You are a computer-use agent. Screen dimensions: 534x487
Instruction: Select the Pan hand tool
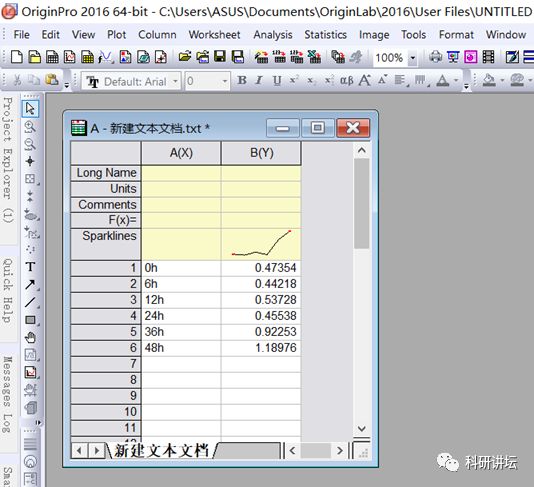pos(30,337)
